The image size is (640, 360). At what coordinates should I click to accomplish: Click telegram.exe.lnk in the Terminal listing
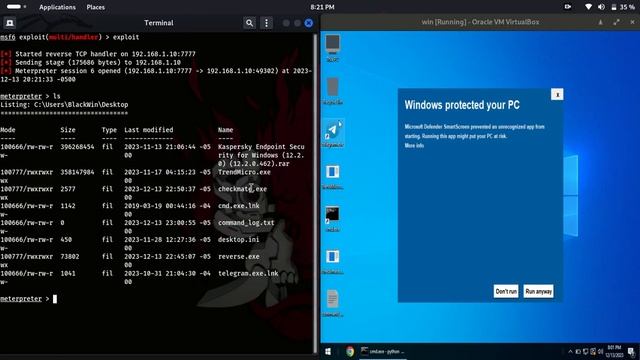pyautogui.click(x=248, y=273)
